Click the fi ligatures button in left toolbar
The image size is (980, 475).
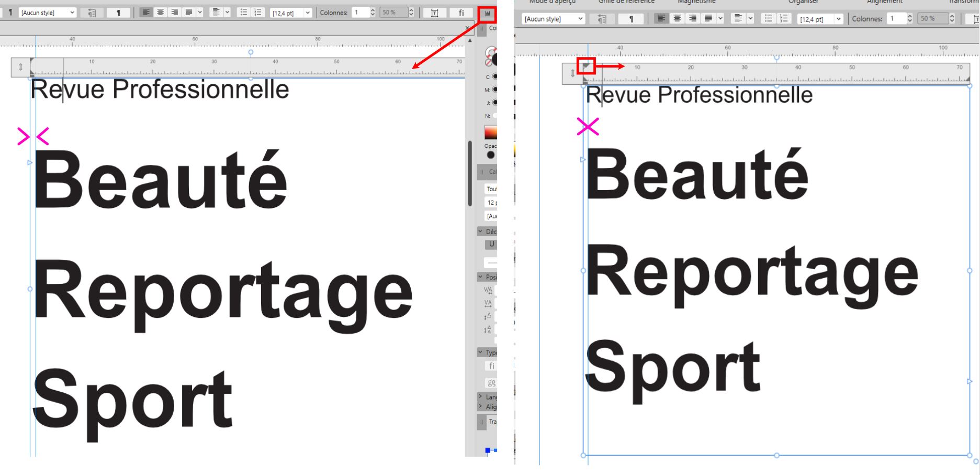coord(461,13)
